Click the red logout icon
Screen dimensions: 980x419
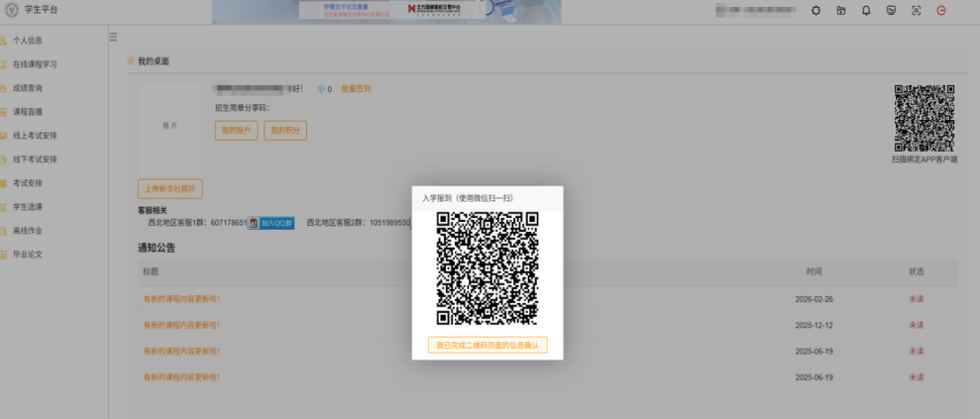pos(940,11)
